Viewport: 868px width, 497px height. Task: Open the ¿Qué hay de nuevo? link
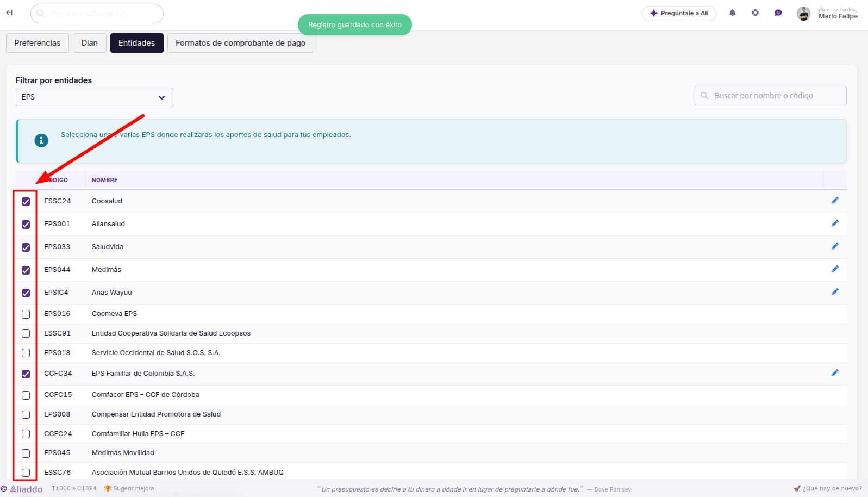click(x=828, y=488)
